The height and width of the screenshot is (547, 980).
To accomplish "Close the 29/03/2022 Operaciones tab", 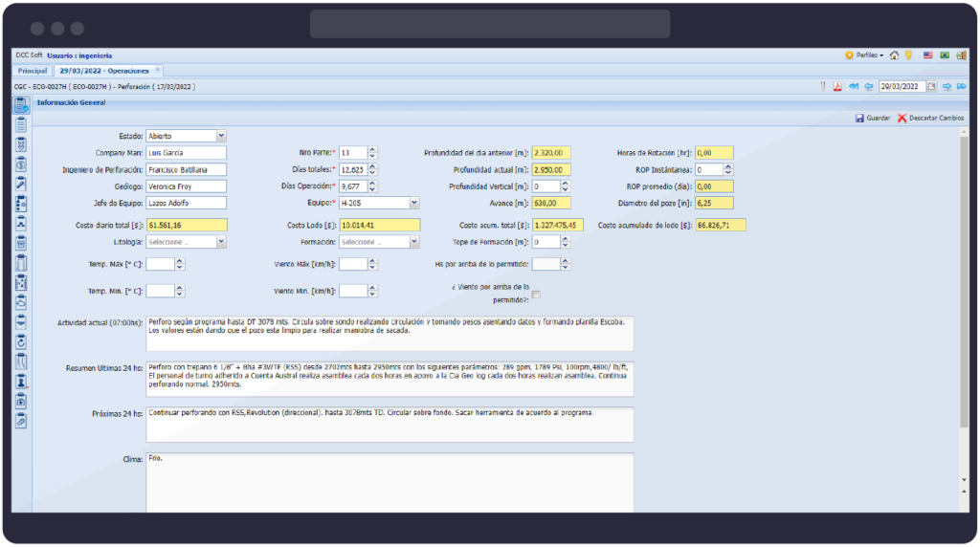I will click(x=158, y=70).
